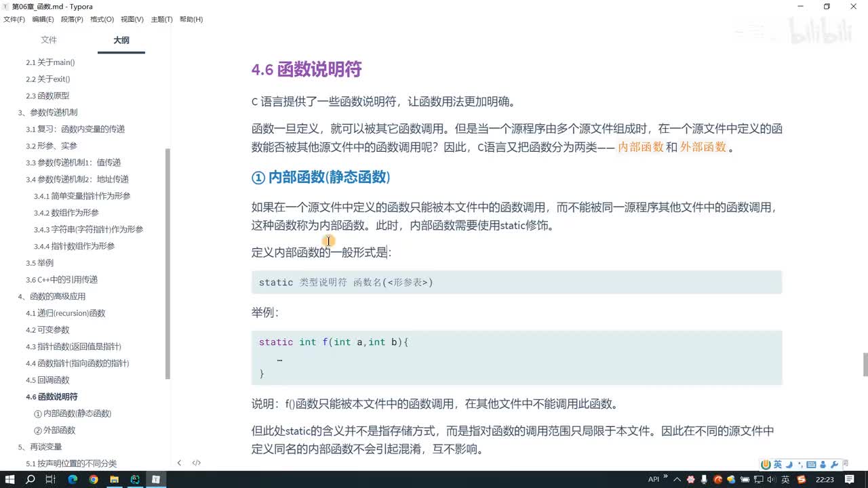
Task: Go to 3.4 参数传递机制2：地址传递
Action: point(77,179)
